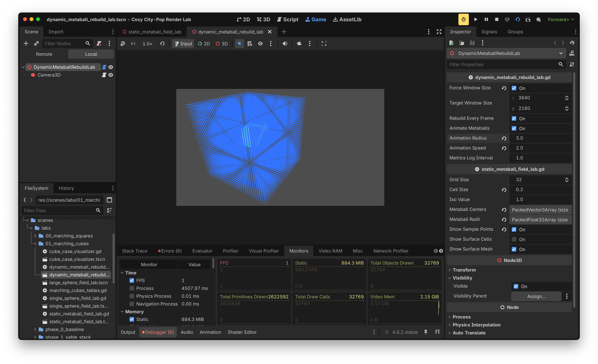This screenshot has height=364, width=598.
Task: Click the next frame step icon
Action: coord(133,43)
